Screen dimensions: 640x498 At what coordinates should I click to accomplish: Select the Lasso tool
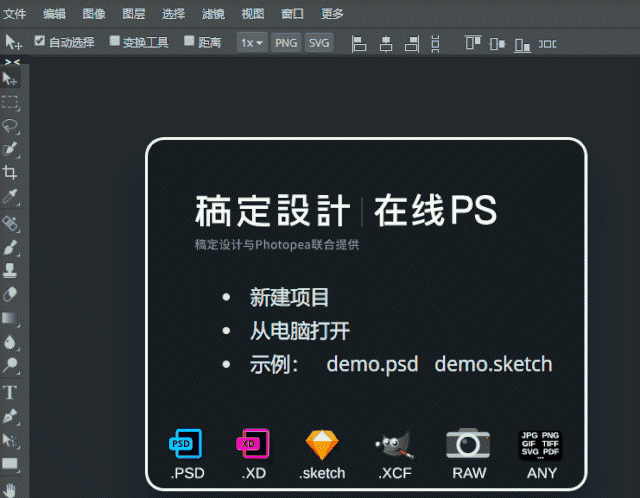tap(10, 126)
